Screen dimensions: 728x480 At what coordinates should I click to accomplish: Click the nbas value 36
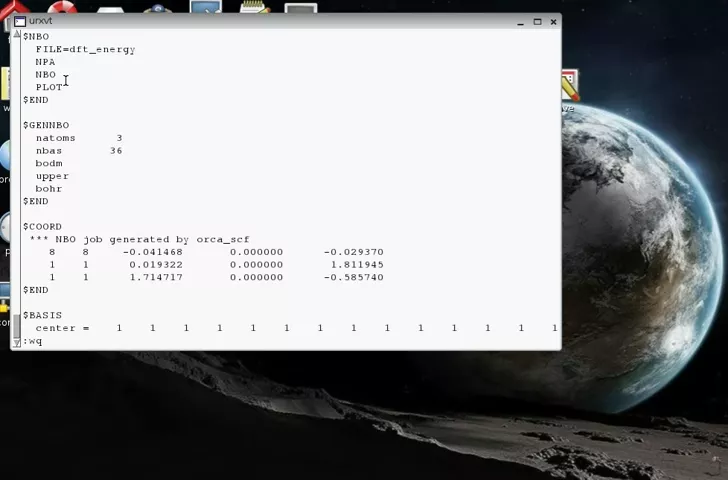pos(116,151)
